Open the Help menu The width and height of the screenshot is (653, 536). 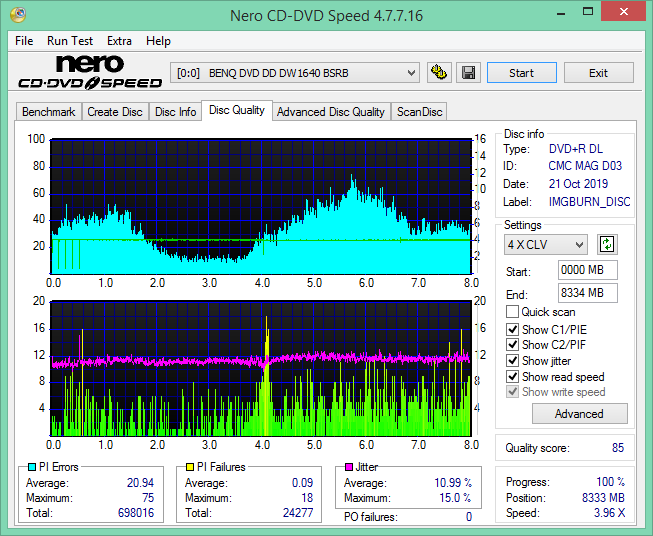click(158, 41)
